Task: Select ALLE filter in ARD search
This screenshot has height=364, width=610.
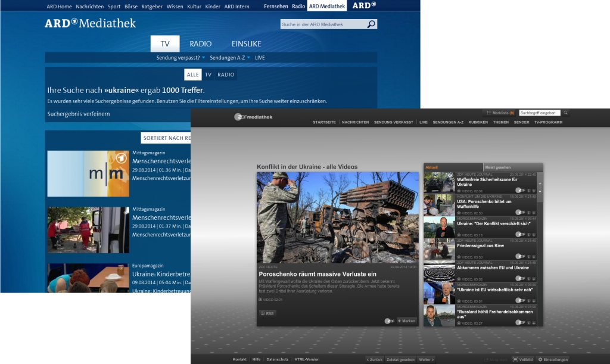Action: (x=192, y=74)
